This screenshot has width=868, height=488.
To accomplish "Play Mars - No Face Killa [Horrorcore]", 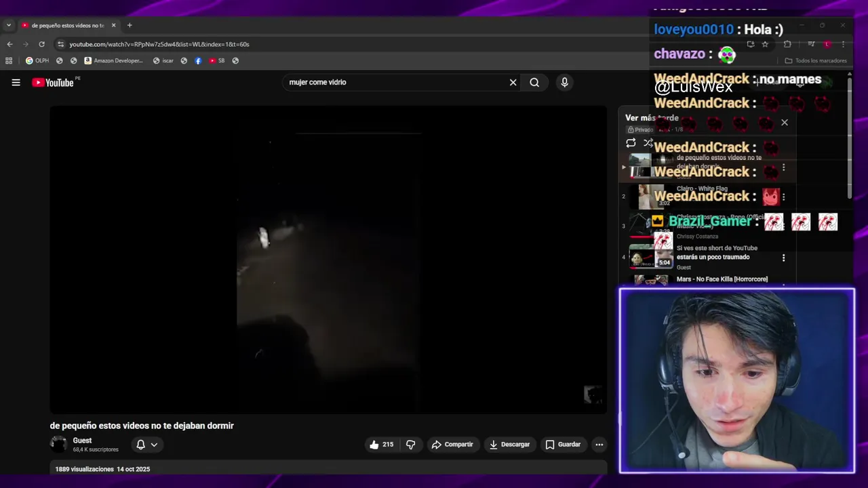I will coord(722,279).
